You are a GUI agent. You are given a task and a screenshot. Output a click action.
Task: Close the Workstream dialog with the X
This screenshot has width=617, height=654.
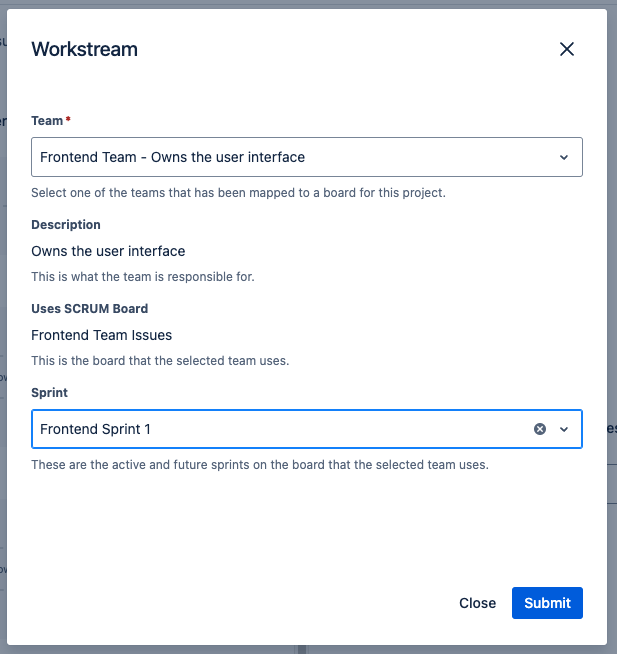coord(567,49)
